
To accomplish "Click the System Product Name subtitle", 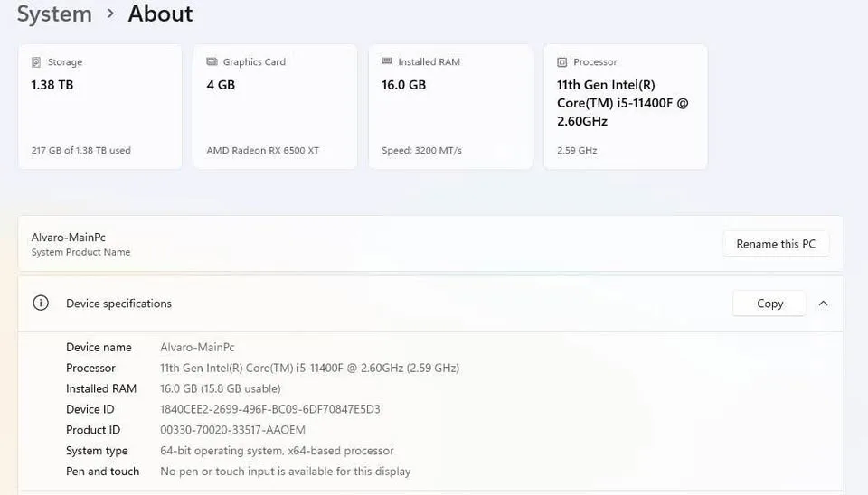I will [x=80, y=253].
